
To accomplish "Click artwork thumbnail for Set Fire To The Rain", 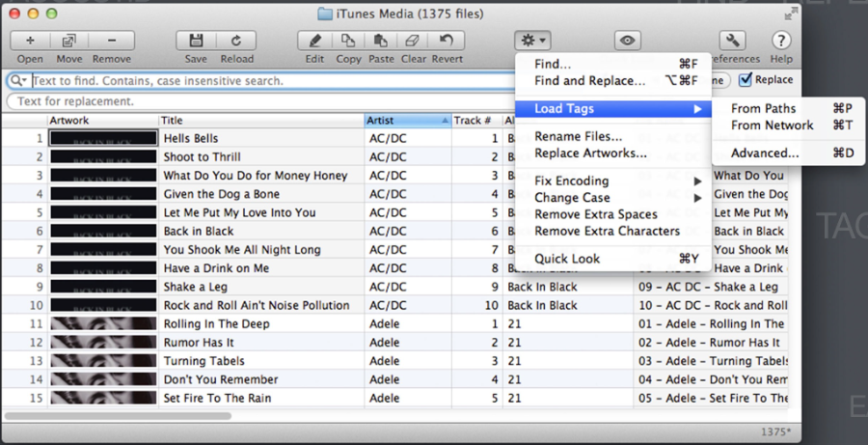I will [x=103, y=398].
